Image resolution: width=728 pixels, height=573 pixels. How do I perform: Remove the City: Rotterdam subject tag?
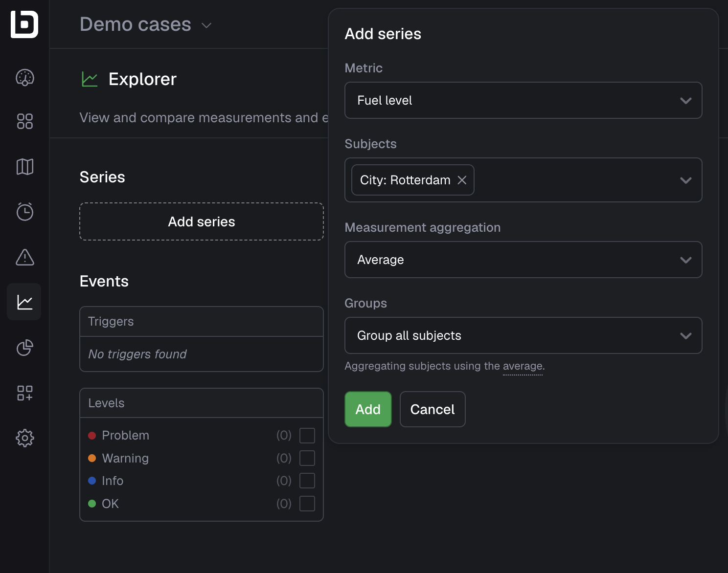(462, 180)
